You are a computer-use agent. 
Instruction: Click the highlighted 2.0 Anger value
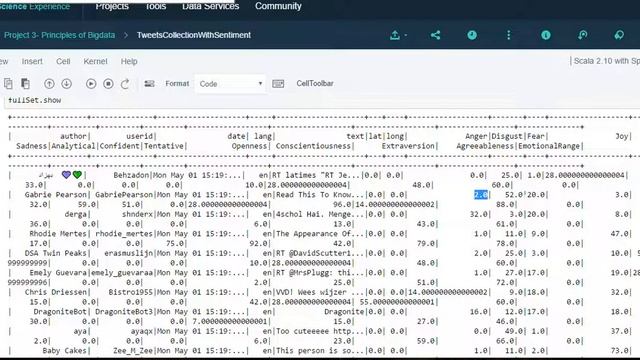point(481,195)
